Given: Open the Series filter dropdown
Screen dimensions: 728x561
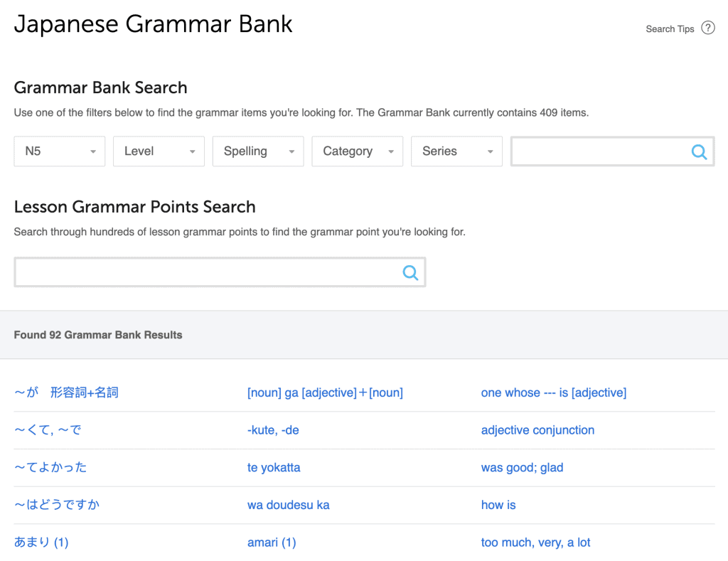Looking at the screenshot, I should coord(456,151).
